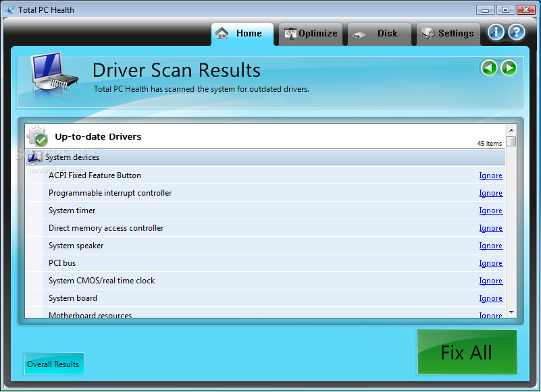Viewport: 541px width, 392px height.
Task: Ignore System board driver
Action: click(490, 299)
